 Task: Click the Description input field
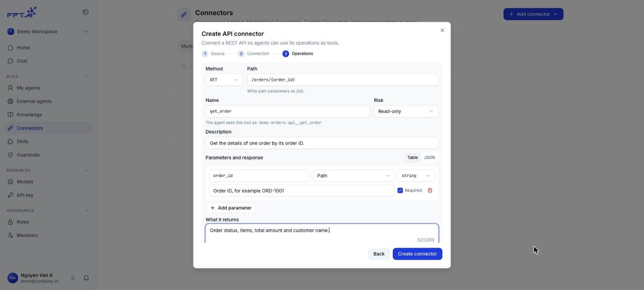[322, 143]
